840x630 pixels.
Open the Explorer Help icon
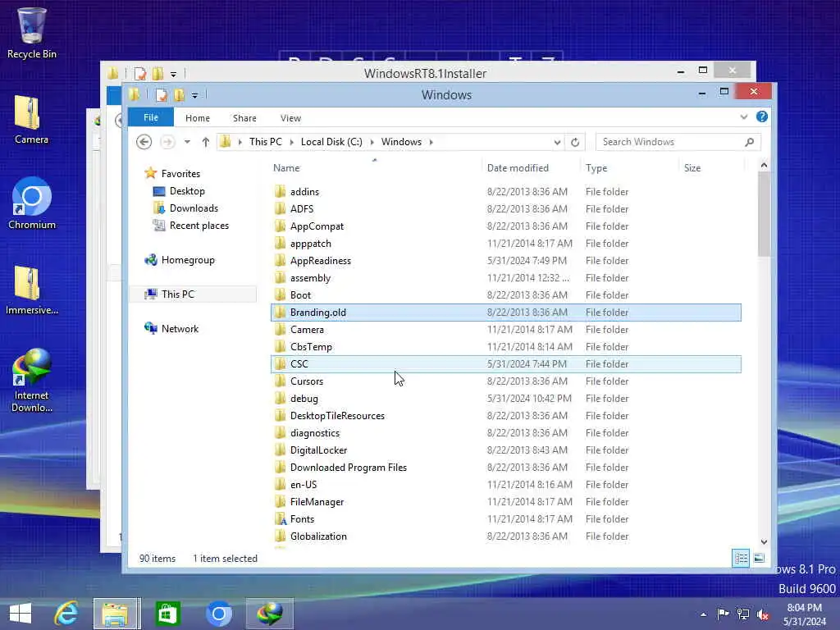tap(762, 116)
